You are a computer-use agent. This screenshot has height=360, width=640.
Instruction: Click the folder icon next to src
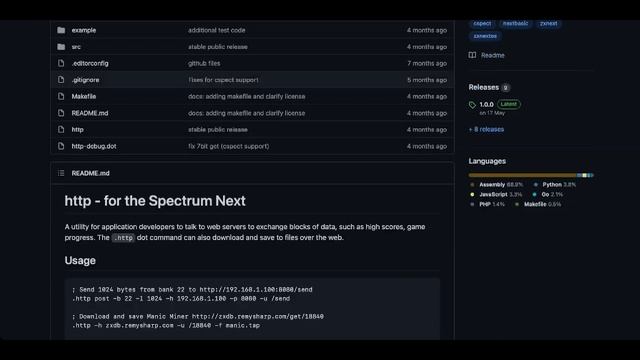click(x=61, y=47)
